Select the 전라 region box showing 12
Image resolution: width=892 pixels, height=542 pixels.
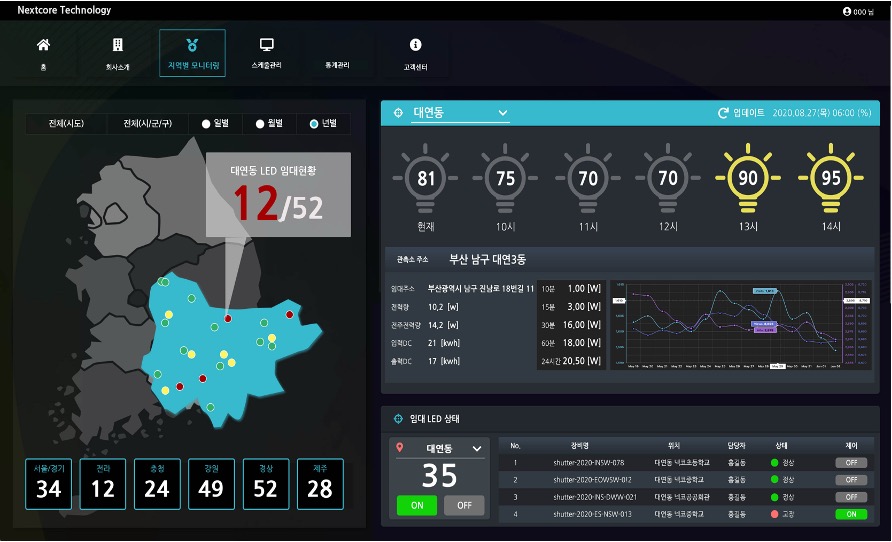pyautogui.click(x=102, y=484)
